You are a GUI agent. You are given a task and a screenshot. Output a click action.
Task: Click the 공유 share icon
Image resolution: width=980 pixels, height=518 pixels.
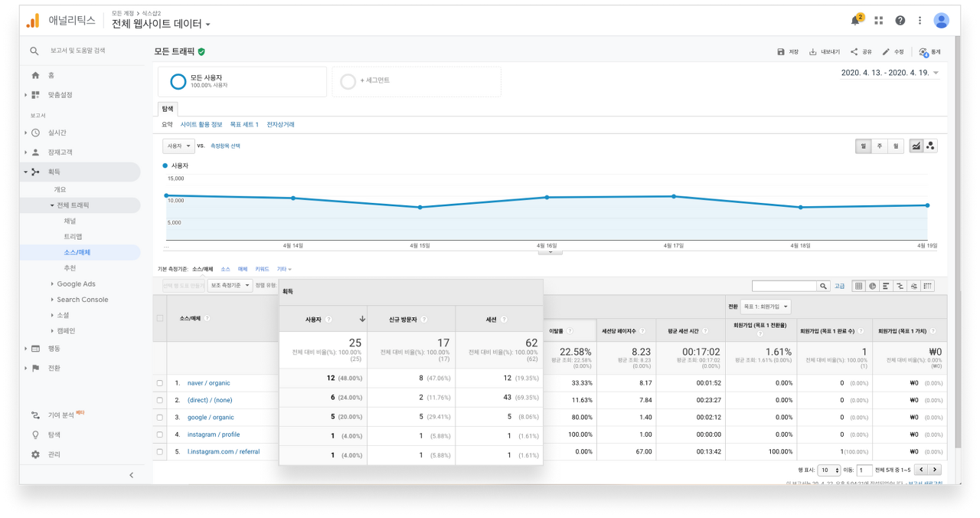coord(854,52)
